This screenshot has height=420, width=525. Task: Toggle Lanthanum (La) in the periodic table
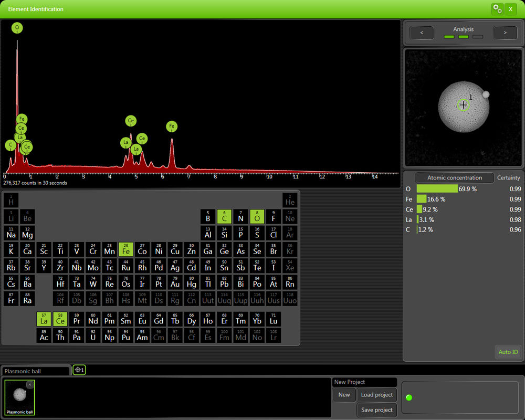pyautogui.click(x=44, y=319)
